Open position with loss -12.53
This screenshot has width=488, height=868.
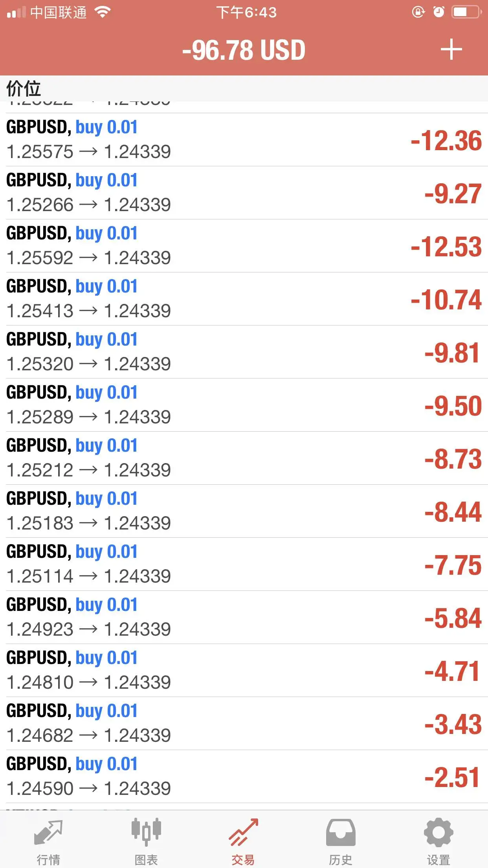tap(244, 246)
